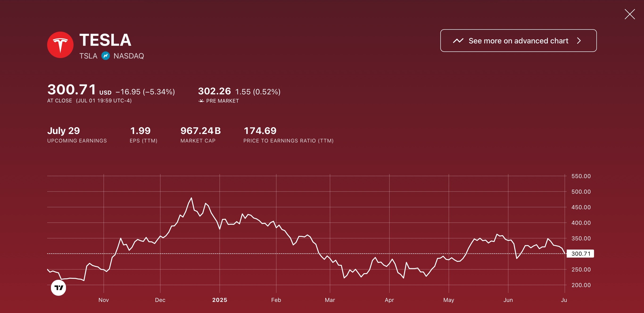Click the pre-market sunrise icon
Image resolution: width=644 pixels, height=313 pixels.
(201, 101)
